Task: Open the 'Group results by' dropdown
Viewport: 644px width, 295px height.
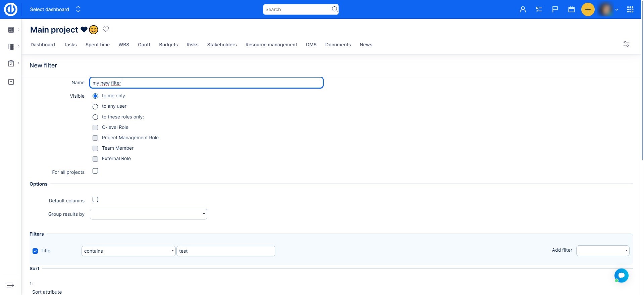Action: tap(148, 214)
